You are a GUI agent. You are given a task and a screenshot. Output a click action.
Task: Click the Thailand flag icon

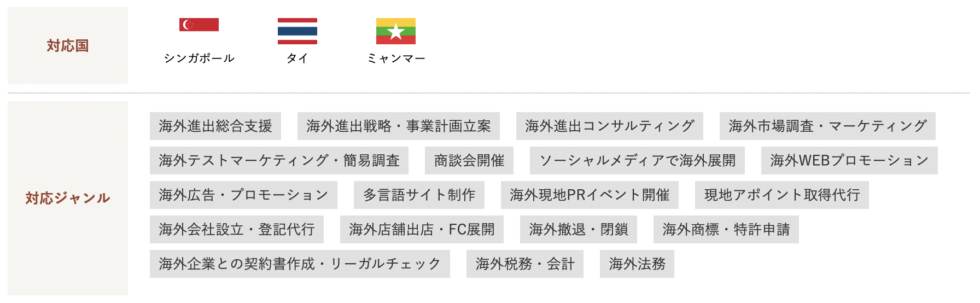pos(297,31)
